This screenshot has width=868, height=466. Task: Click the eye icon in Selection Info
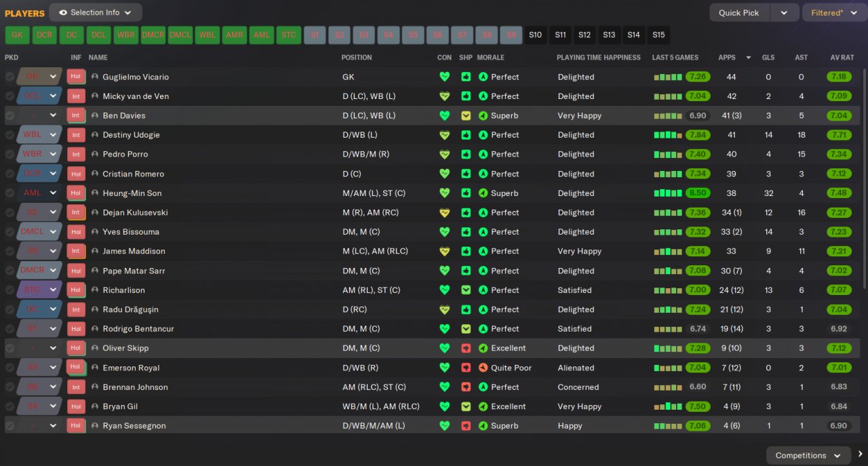pyautogui.click(x=63, y=12)
